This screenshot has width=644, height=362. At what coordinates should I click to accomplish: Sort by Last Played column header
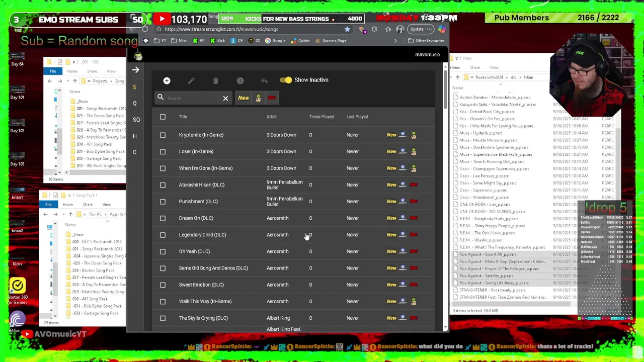(x=357, y=117)
